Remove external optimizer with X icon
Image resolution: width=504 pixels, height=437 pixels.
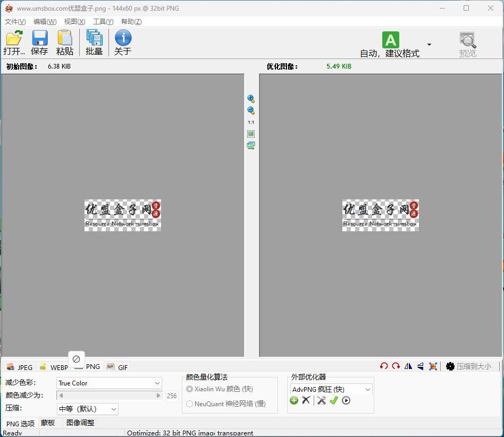[x=306, y=400]
